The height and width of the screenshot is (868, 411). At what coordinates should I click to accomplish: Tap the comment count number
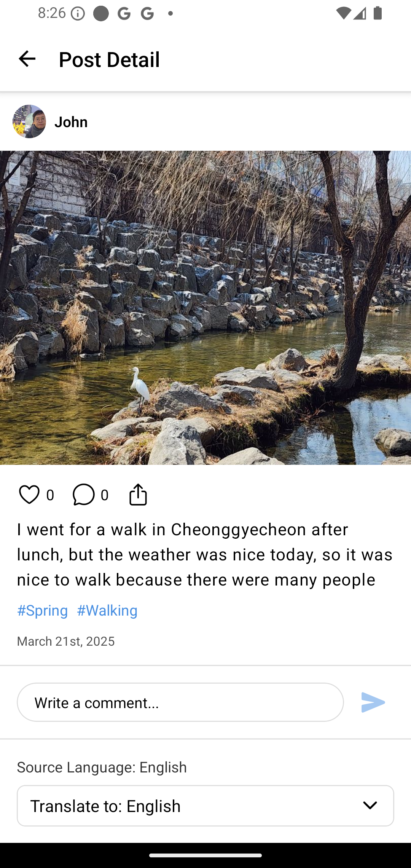coord(105,495)
